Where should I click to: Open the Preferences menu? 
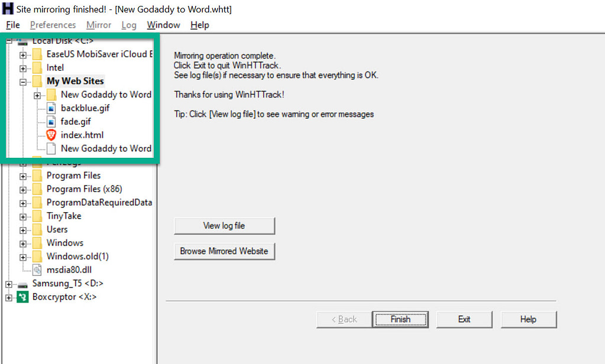click(53, 25)
